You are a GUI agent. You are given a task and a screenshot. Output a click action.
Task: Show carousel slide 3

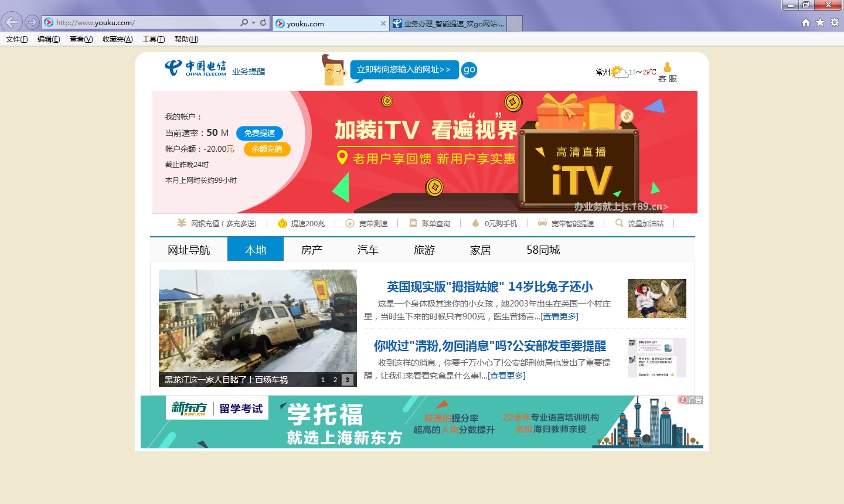coord(348,380)
